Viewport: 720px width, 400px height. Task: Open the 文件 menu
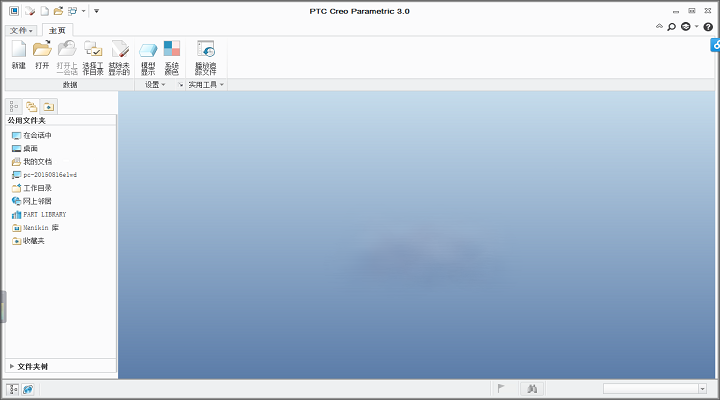click(x=21, y=30)
